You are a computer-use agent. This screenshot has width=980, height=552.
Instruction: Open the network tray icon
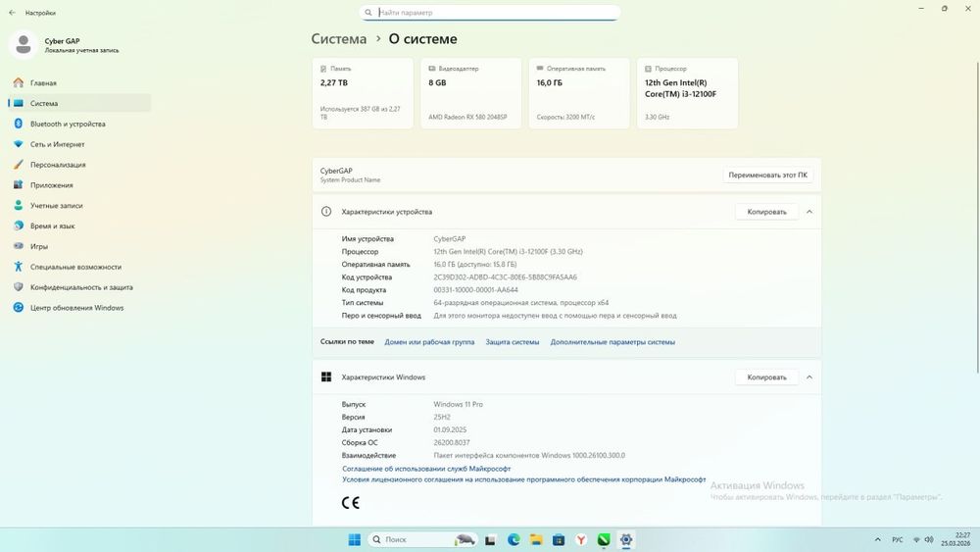pyautogui.click(x=917, y=539)
